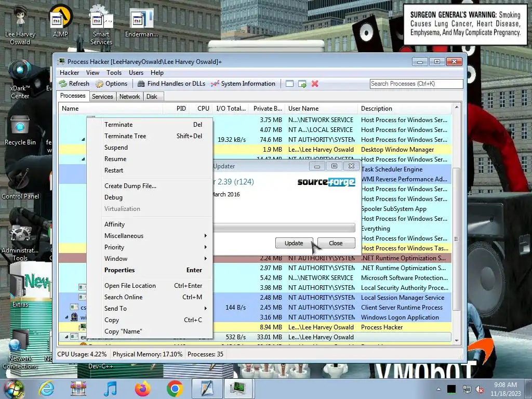Switch to the Network tab
Screen dimensions: 532x399
tap(129, 97)
